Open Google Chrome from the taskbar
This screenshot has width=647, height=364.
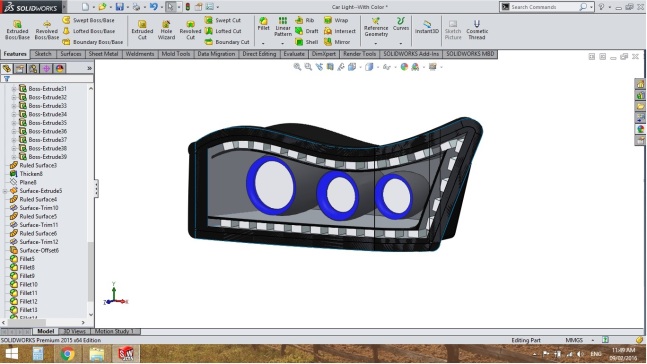coord(67,354)
